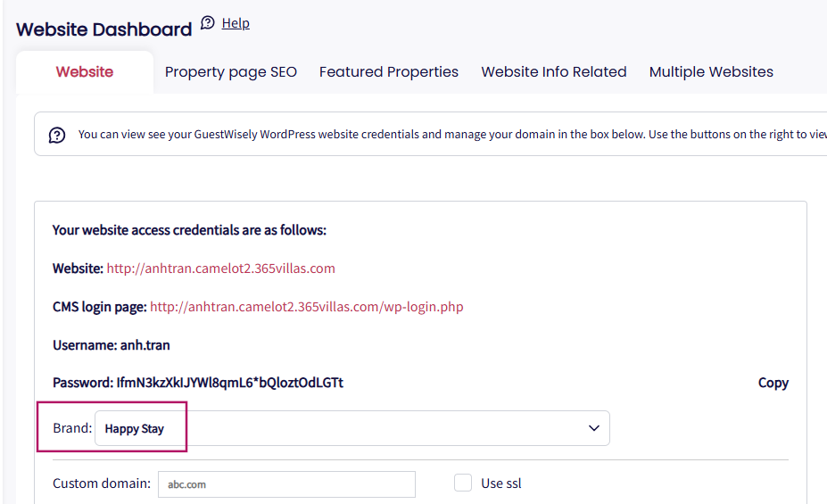Click the chevron arrow of the Brand selector

point(594,428)
